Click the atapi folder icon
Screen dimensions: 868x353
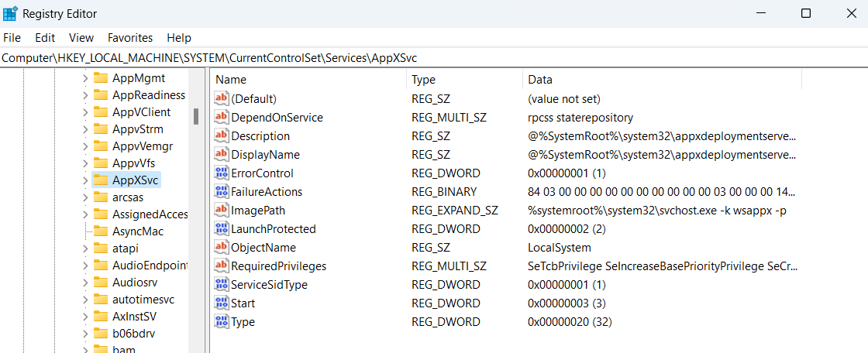tap(100, 248)
